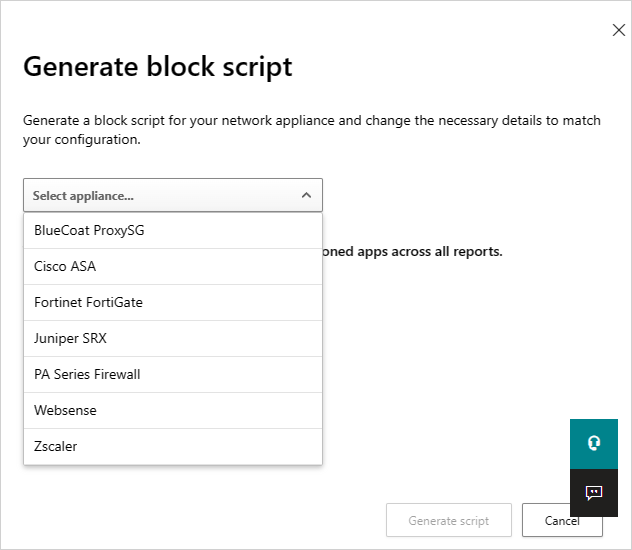
Task: Collapse the appliance list with the chevron
Action: click(x=306, y=196)
